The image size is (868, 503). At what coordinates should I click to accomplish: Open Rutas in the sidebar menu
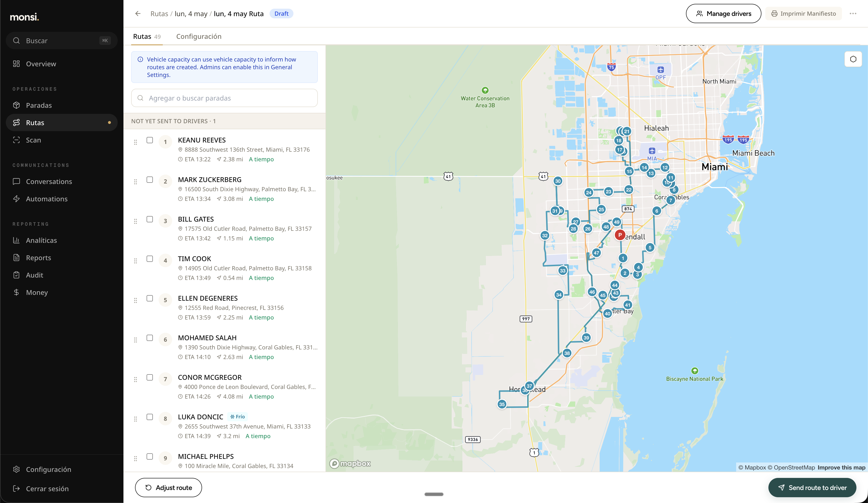click(x=62, y=122)
